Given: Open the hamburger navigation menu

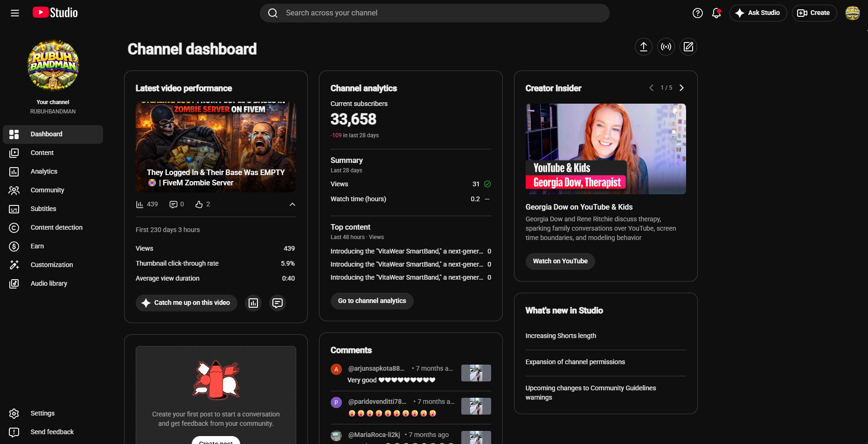Looking at the screenshot, I should [15, 13].
